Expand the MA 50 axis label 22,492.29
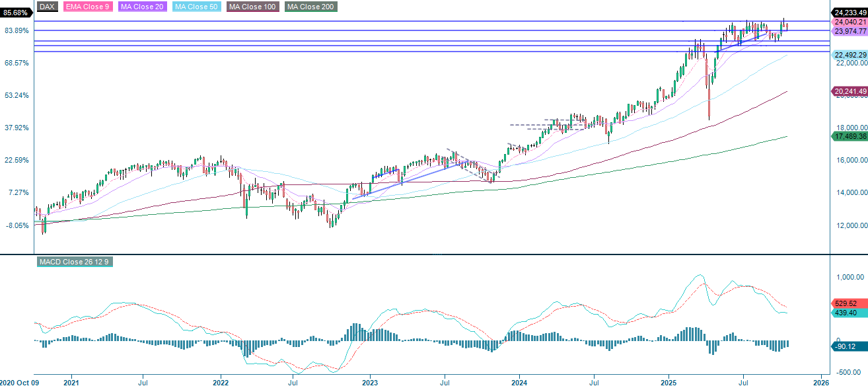The image size is (868, 388). click(x=850, y=54)
